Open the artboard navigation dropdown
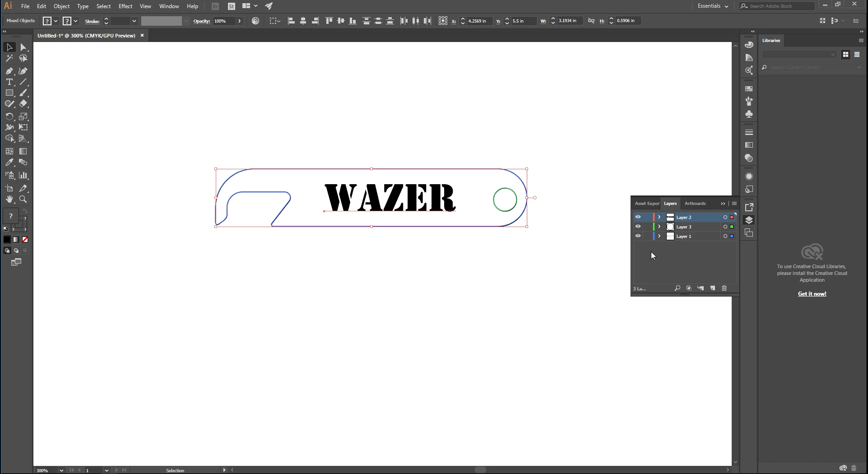The width and height of the screenshot is (868, 474). (x=107, y=470)
